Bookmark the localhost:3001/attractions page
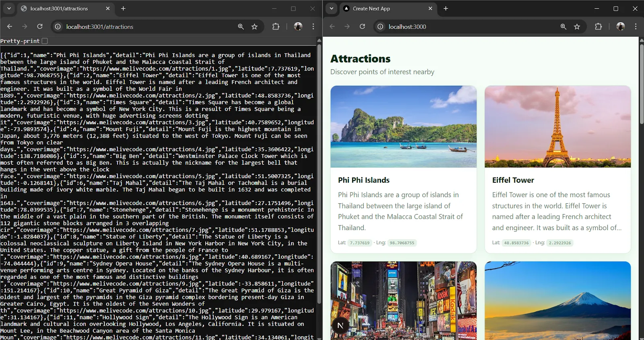This screenshot has height=340, width=644. click(254, 27)
